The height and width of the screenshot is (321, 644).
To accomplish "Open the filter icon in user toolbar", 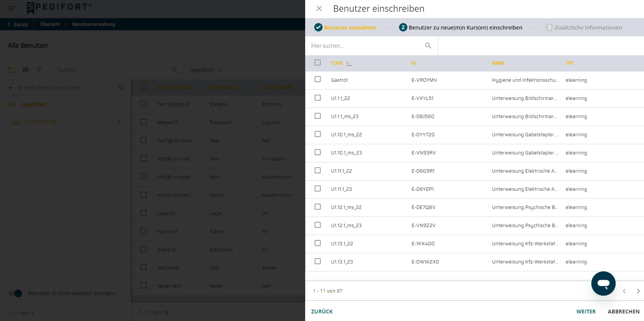I will tap(39, 70).
